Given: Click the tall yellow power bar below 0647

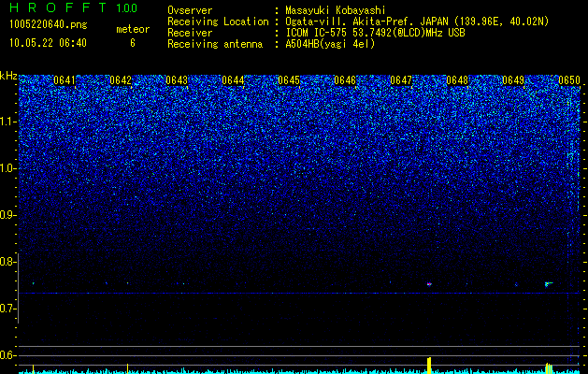Looking at the screenshot, I should click(x=429, y=366).
